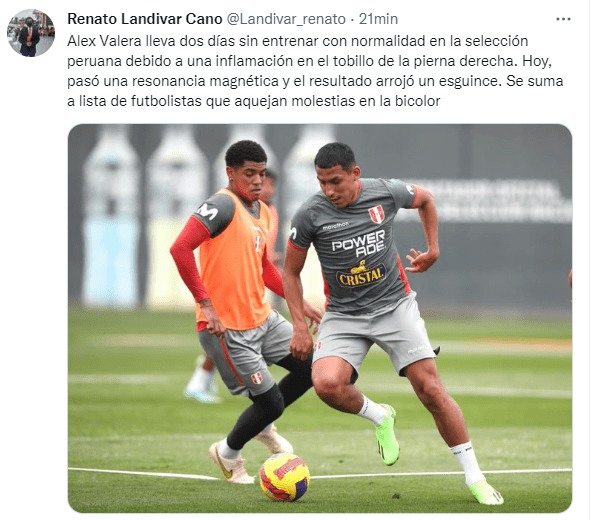Click the white Nike boot near the ball

pyautogui.click(x=230, y=462)
